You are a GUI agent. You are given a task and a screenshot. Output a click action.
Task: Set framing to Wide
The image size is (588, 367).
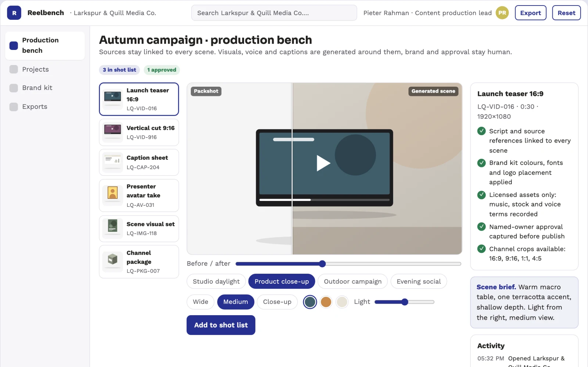coord(200,302)
